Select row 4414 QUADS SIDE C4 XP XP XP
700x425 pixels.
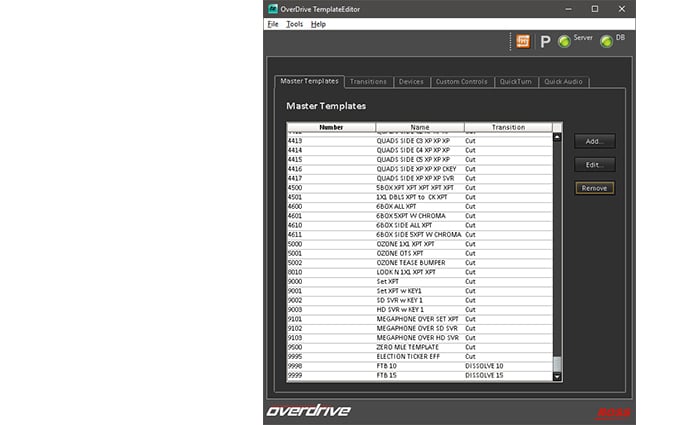[x=420, y=150]
